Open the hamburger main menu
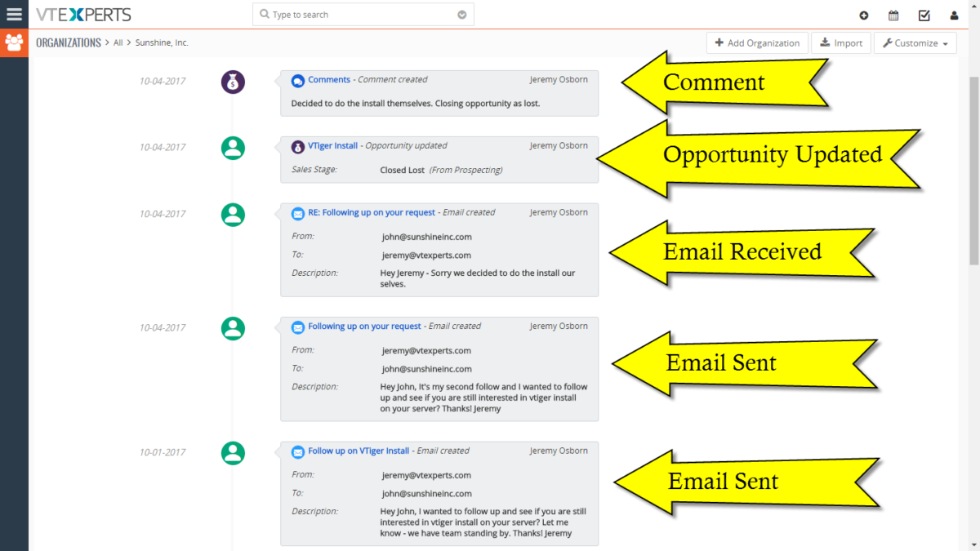 coord(14,14)
